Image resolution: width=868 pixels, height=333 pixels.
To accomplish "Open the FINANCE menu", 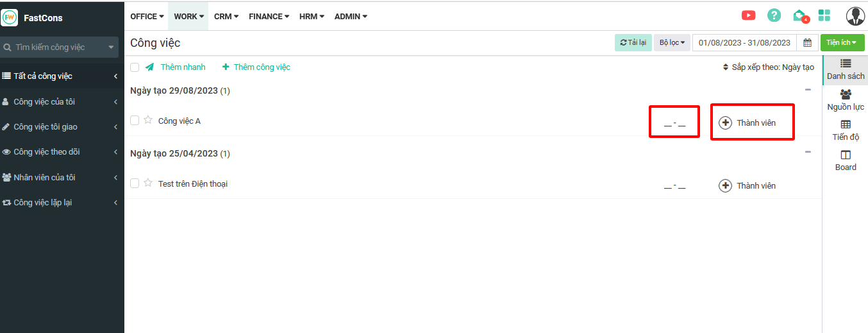I will (x=269, y=17).
